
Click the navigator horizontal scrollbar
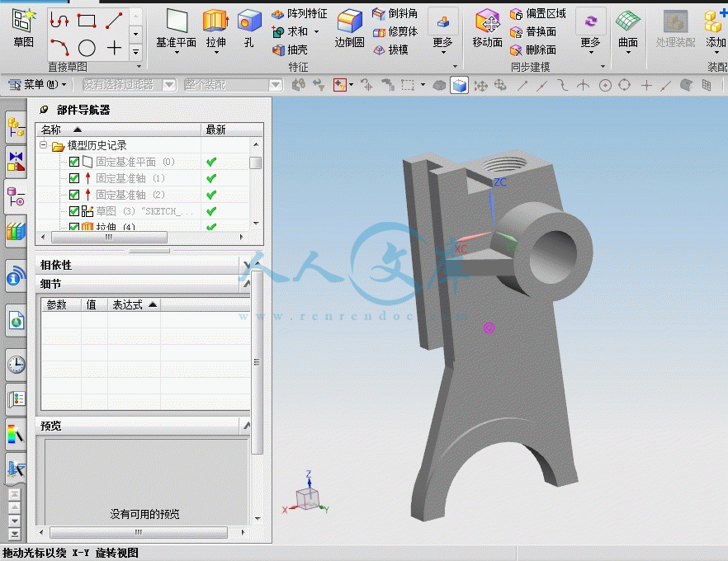(x=143, y=237)
